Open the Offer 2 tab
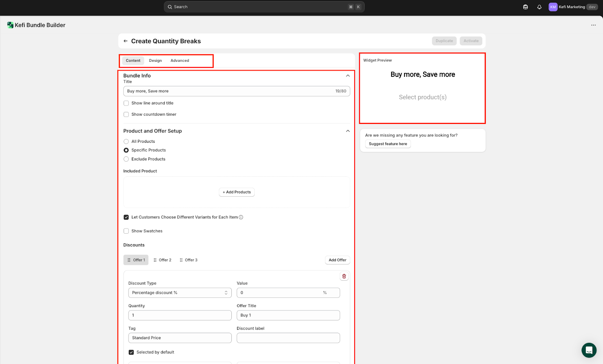Image resolution: width=603 pixels, height=364 pixels. point(162,260)
